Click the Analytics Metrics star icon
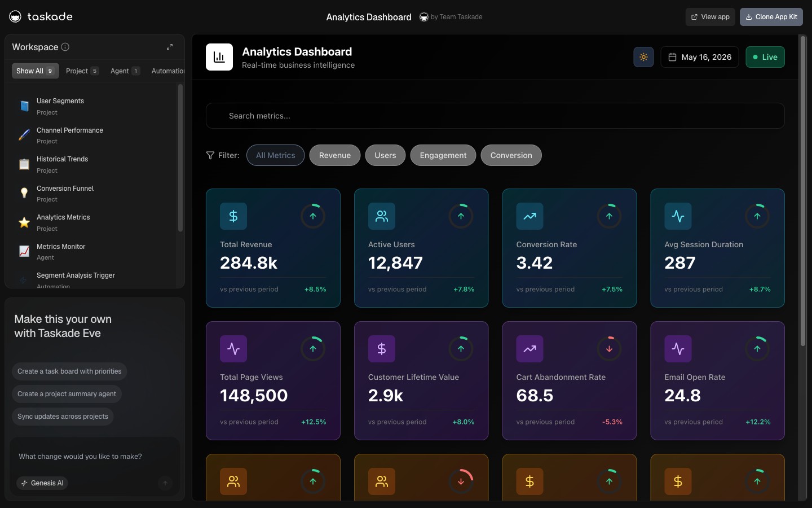 click(24, 222)
